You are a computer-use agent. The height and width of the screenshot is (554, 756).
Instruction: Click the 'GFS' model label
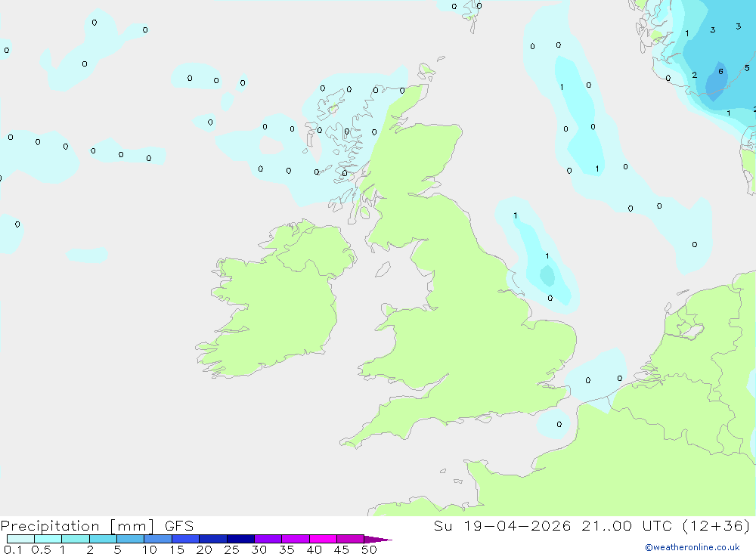tap(179, 525)
